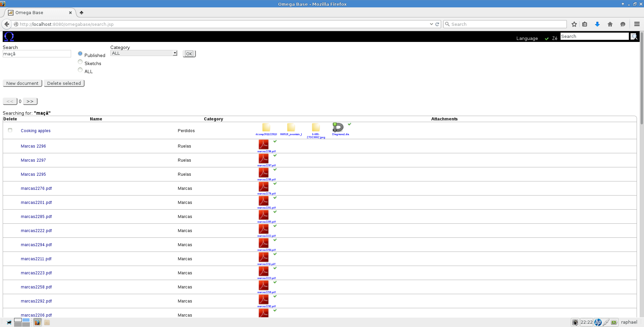644x327 pixels.
Task: Click the HP icon in the system tray
Action: [x=598, y=322]
